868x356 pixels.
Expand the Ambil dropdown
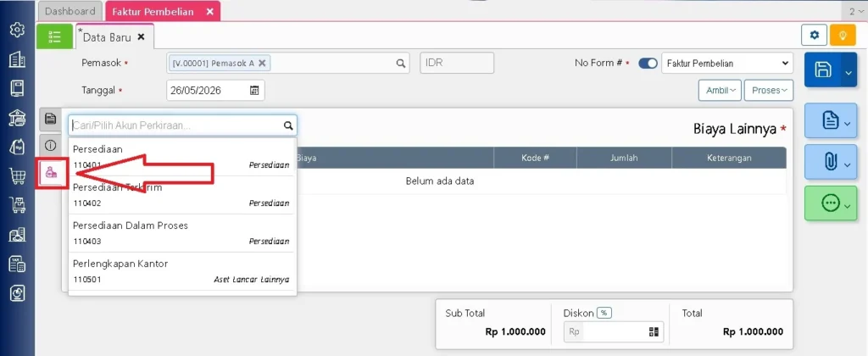coord(720,90)
